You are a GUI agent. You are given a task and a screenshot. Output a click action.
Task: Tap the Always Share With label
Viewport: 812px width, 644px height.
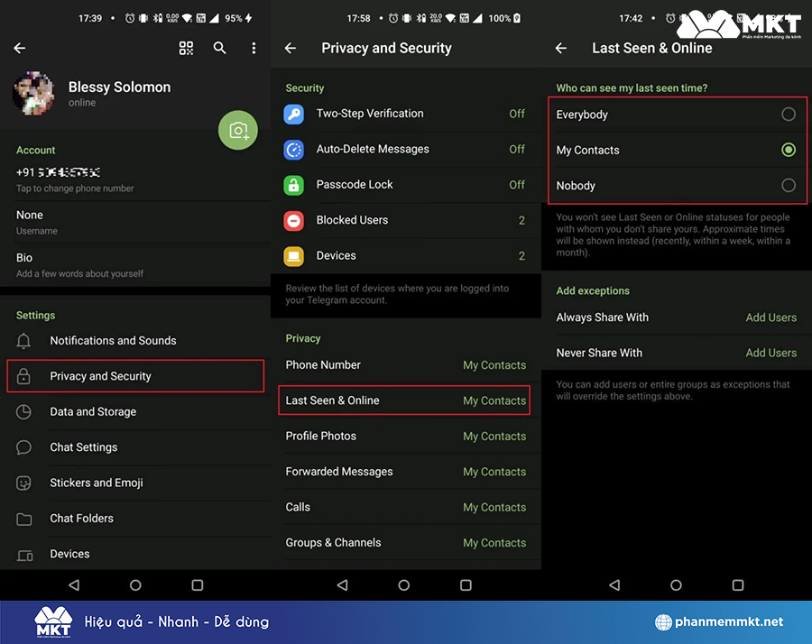(603, 317)
